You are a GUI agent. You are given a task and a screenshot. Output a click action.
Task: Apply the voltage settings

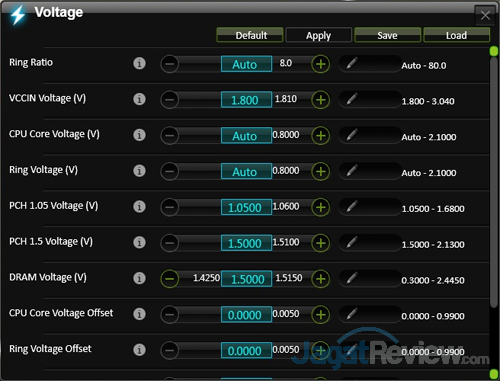click(319, 35)
